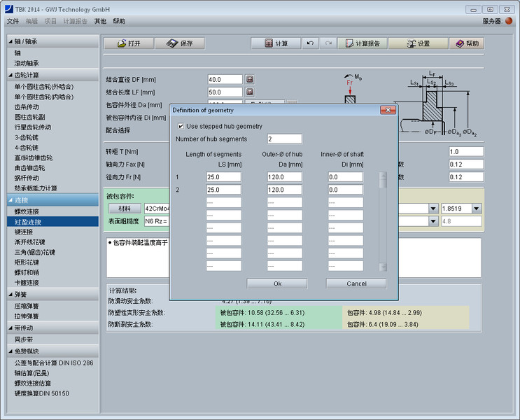Open the dropdown showing 1.8519
The image size is (520, 420).
point(476,209)
